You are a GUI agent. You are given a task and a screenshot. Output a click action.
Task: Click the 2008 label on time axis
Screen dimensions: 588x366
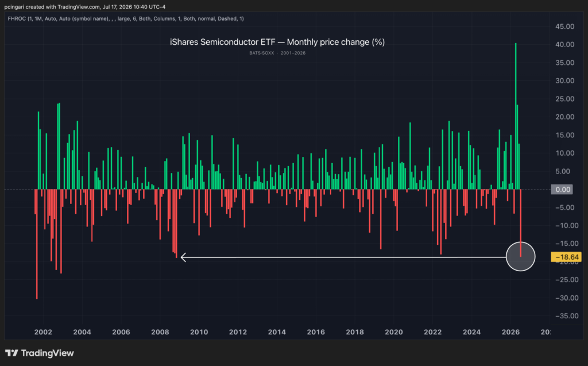160,332
